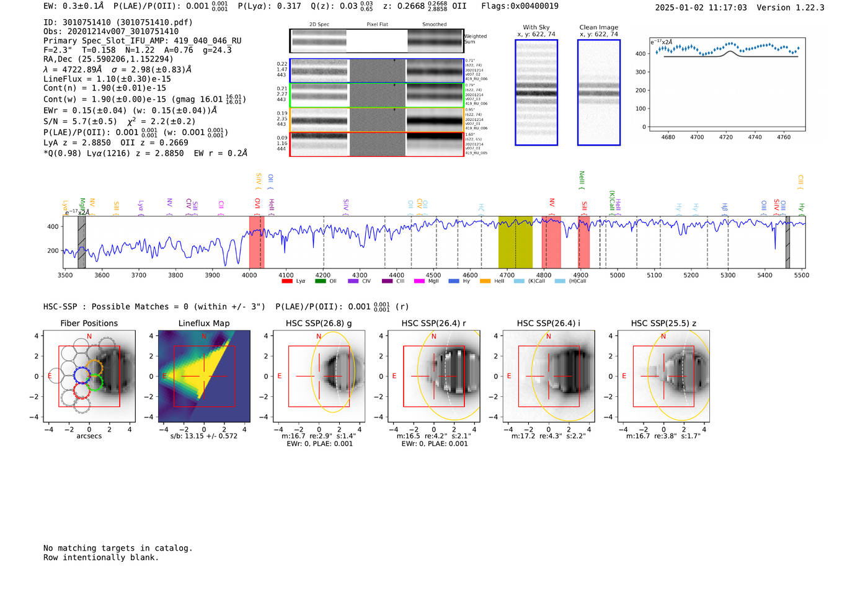
Task: Click the *Q(0.98) Lyα(1216) solution line
Action: click(145, 153)
